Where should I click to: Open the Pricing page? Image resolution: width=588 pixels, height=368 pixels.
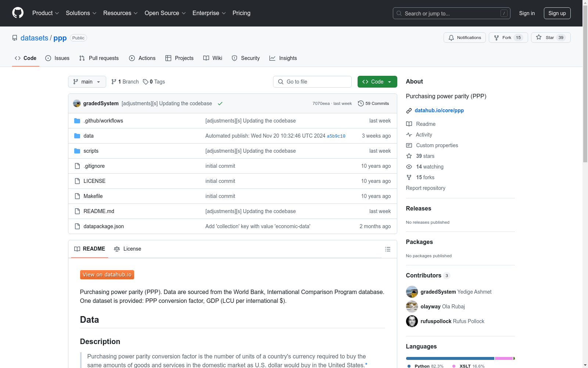tap(241, 13)
